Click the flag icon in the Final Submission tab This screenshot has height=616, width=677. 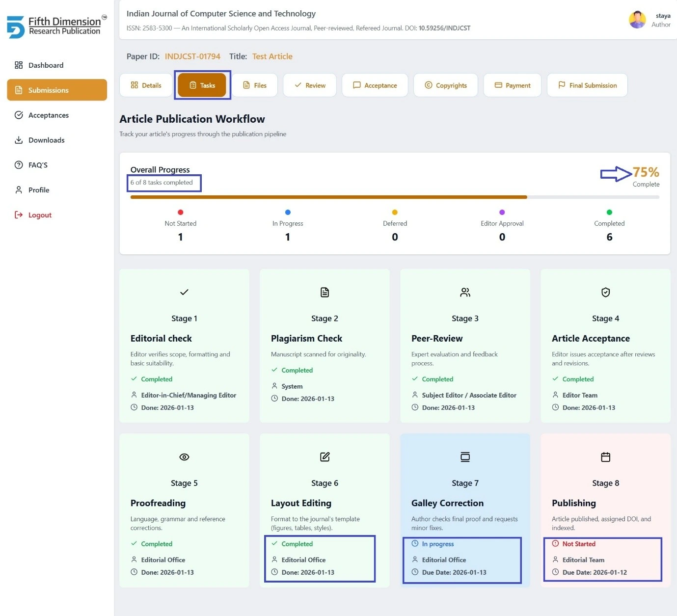[x=562, y=85]
